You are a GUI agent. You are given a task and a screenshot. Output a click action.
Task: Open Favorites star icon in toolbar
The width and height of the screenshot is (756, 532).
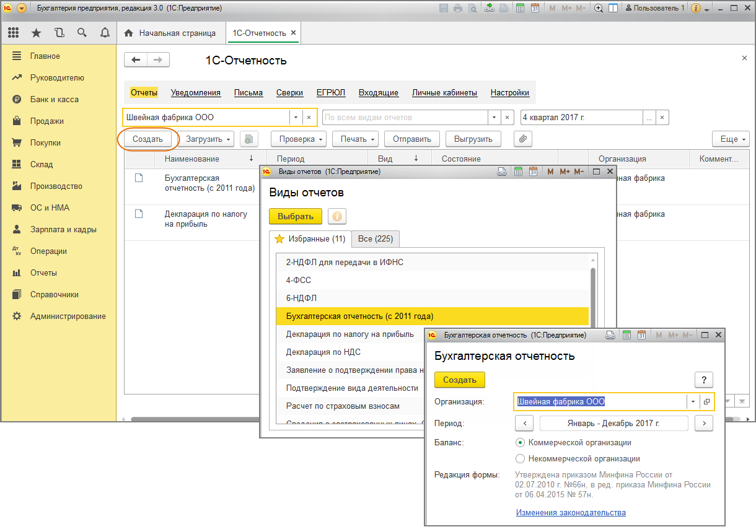[36, 33]
